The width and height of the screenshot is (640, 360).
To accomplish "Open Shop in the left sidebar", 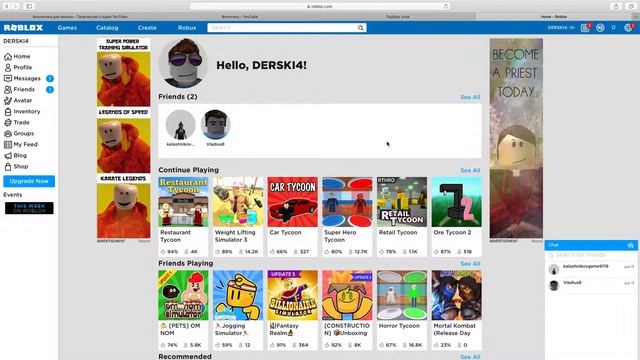I will pyautogui.click(x=16, y=167).
